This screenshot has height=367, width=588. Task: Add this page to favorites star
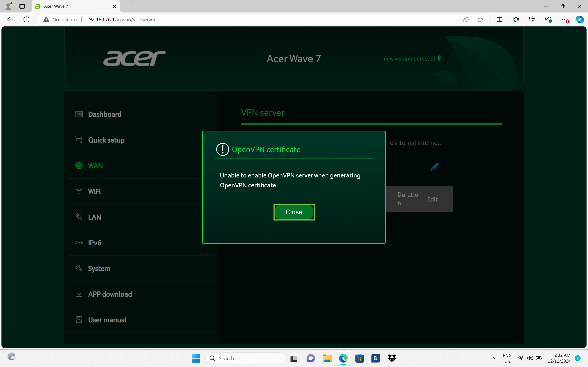click(x=480, y=19)
